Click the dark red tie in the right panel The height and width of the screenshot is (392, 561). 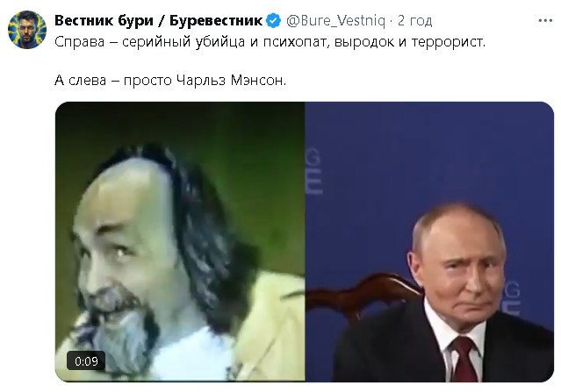pyautogui.click(x=464, y=360)
